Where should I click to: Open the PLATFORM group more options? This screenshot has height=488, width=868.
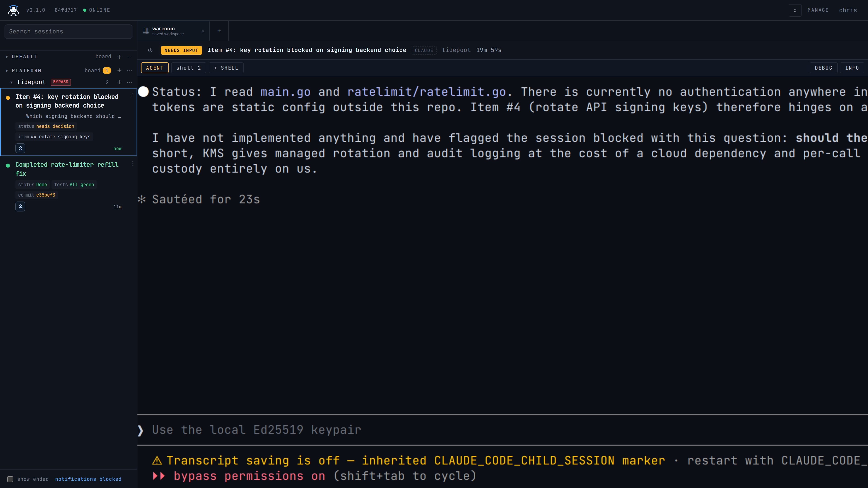(129, 70)
